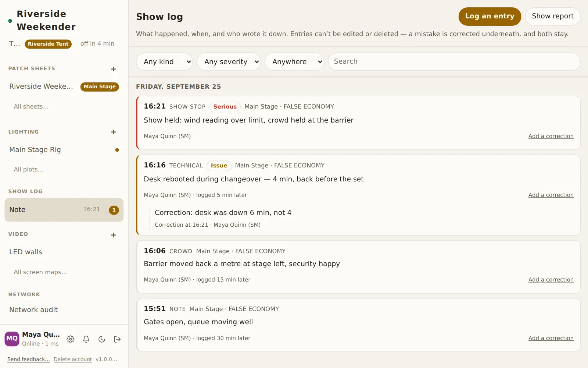Open the Anywhere location dropdown
This screenshot has width=588, height=368.
click(x=294, y=62)
